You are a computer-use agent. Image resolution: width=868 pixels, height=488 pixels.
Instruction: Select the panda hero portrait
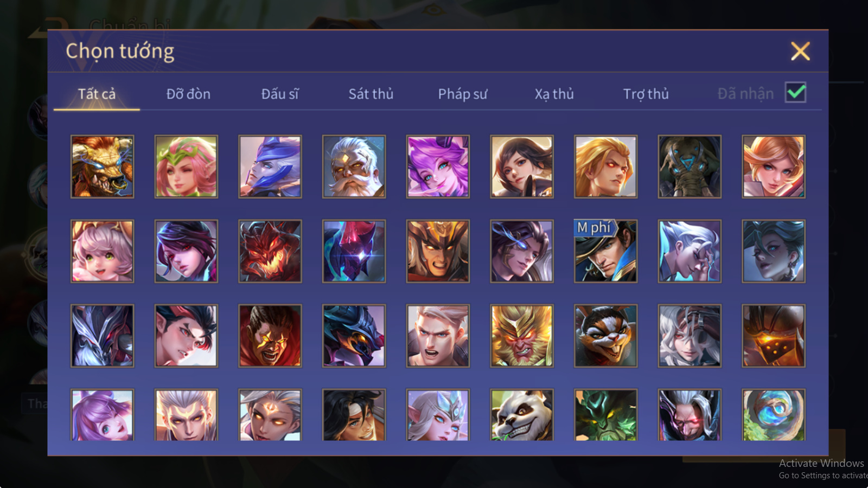[x=522, y=415]
